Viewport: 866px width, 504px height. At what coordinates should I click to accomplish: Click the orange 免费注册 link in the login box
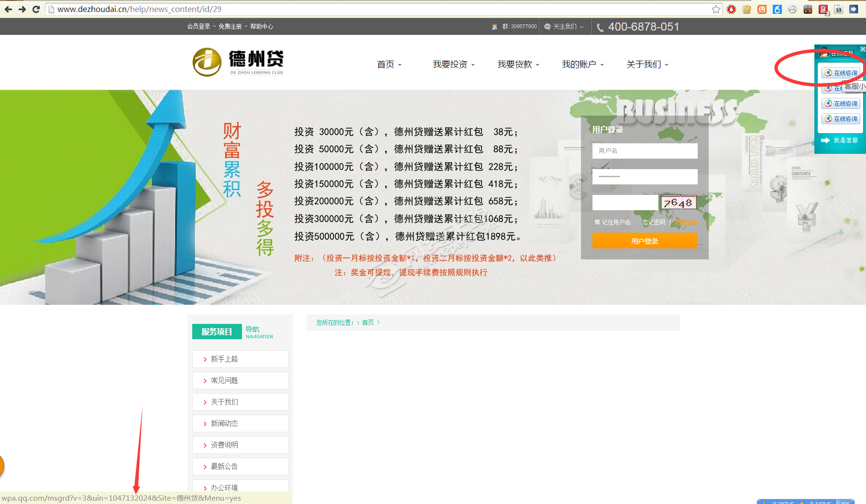[x=685, y=223]
